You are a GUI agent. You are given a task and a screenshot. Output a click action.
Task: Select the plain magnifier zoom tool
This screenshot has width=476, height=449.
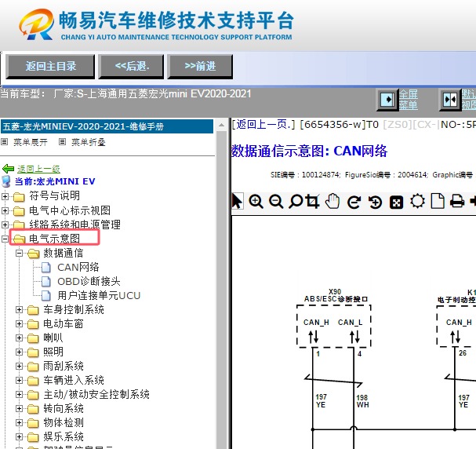pos(296,202)
